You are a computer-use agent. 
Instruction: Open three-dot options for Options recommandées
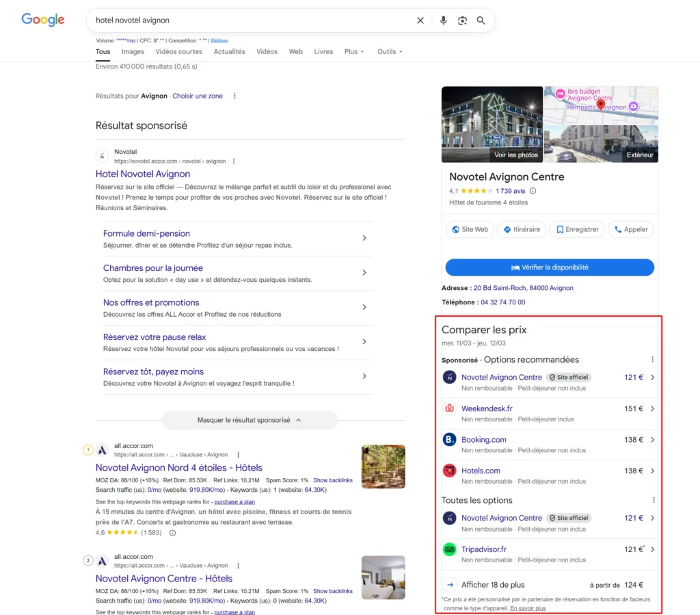pos(652,360)
